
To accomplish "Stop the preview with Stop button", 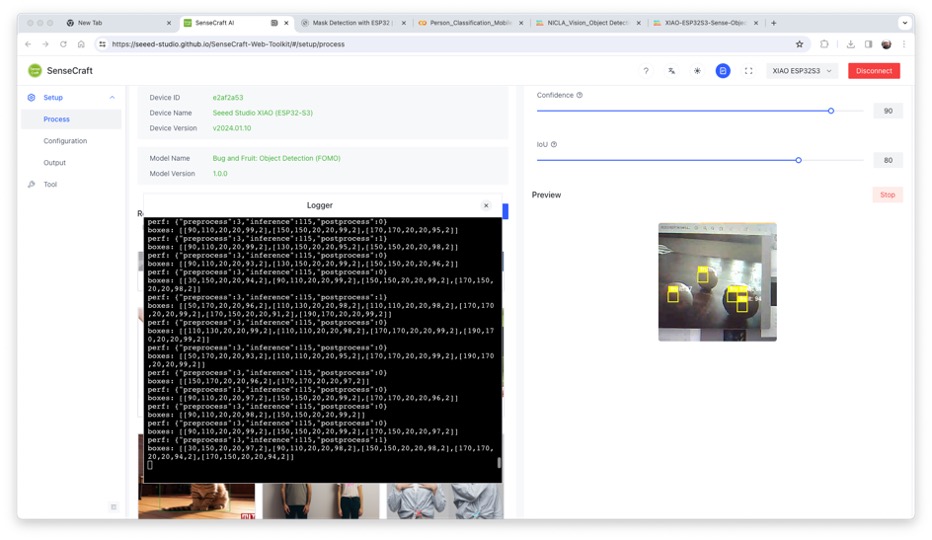I will pyautogui.click(x=887, y=195).
